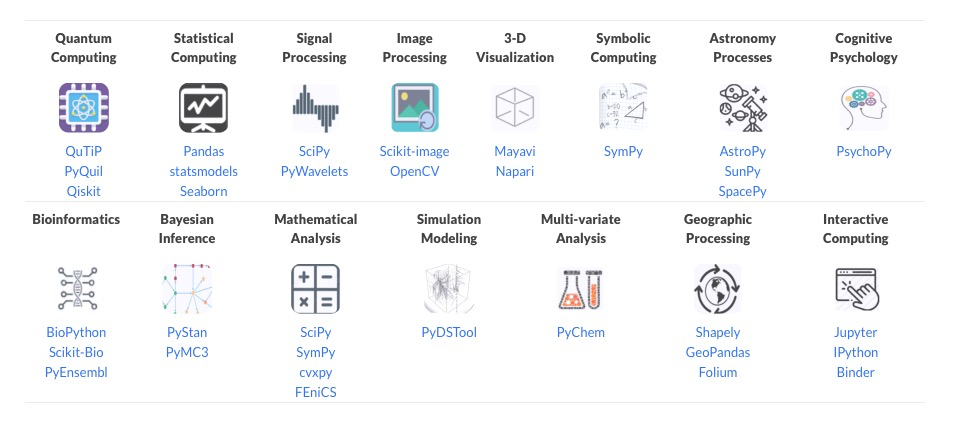Open the OpenCV link
This screenshot has width=957, height=440.
(x=414, y=171)
